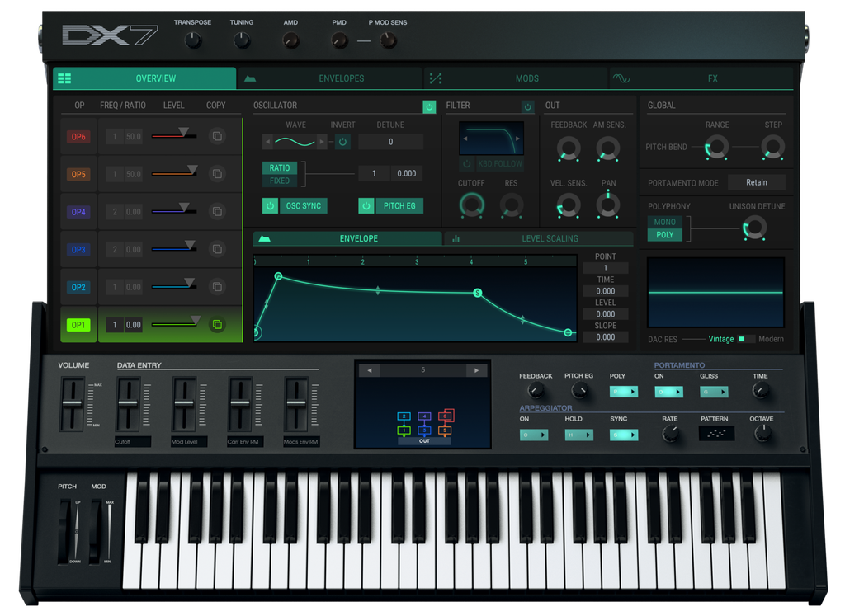Viewport: 845px width, 616px height.
Task: Click the OP3 copy icon
Action: point(217,249)
